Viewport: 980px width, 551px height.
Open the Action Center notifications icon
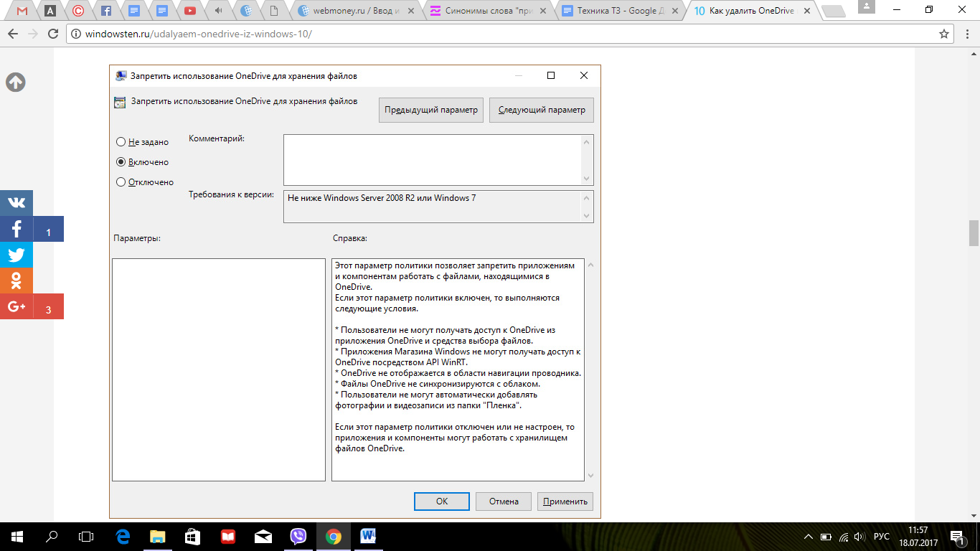click(x=959, y=537)
